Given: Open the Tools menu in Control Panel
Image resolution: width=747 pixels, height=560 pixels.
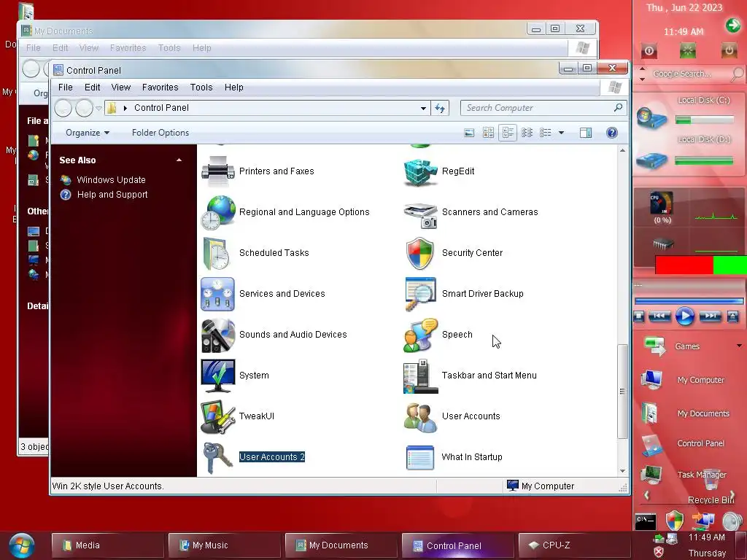Looking at the screenshot, I should coord(201,87).
